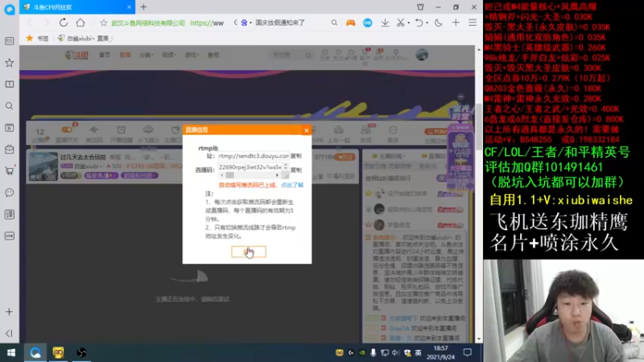
Task: Click the taskbar microphone tray icon
Action: pos(374,352)
